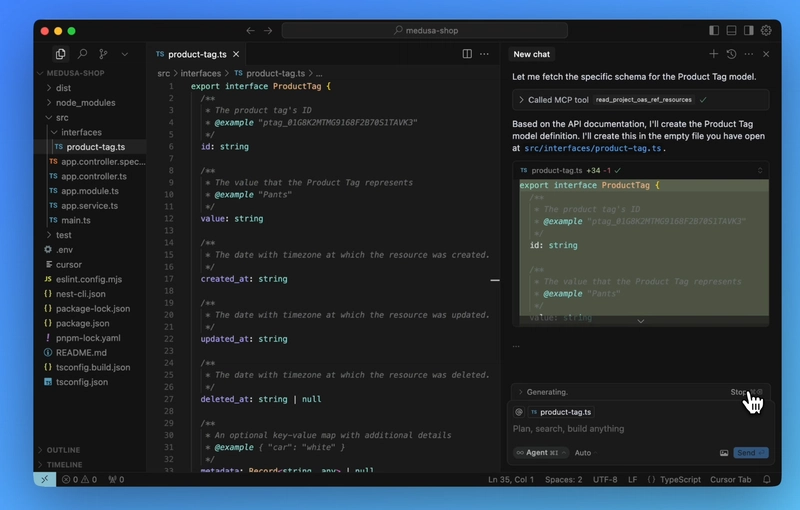The width and height of the screenshot is (800, 510).
Task: Collapse the interfaces folder
Action: [81, 132]
